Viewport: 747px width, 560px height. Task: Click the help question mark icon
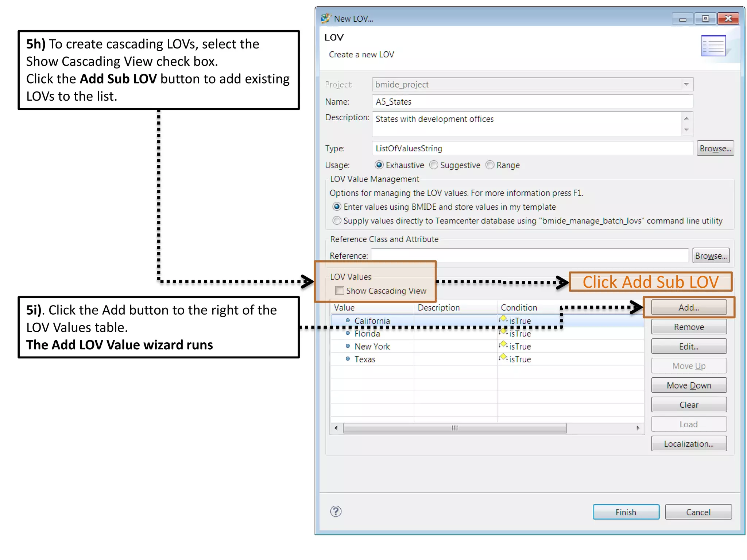point(336,512)
